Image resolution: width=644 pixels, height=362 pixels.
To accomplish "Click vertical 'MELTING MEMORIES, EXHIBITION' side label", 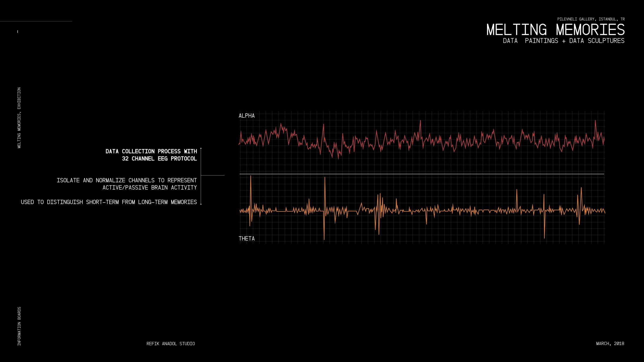I will [x=19, y=118].
